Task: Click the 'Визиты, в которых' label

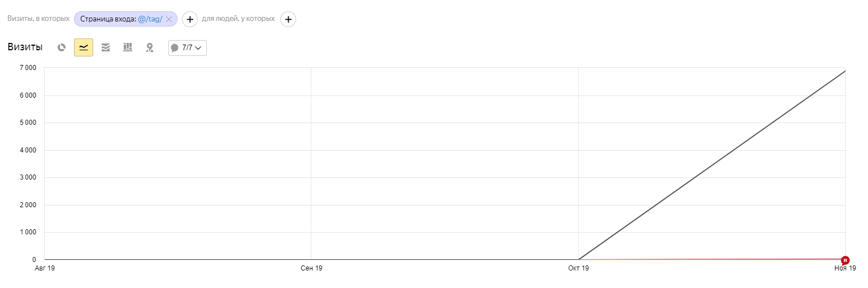Action: click(x=38, y=19)
